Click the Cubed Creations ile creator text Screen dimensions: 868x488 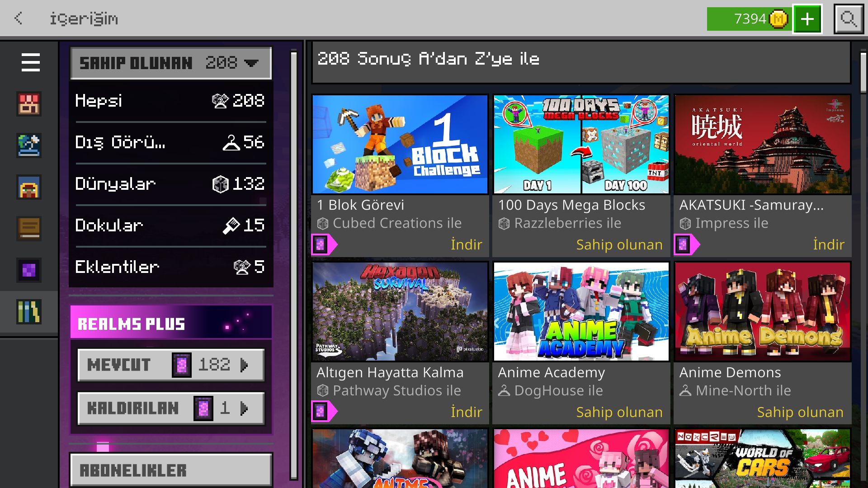pyautogui.click(x=397, y=223)
